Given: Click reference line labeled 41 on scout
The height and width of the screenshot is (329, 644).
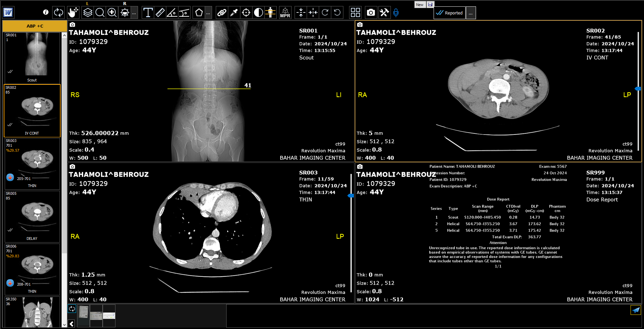Looking at the screenshot, I should (209, 88).
